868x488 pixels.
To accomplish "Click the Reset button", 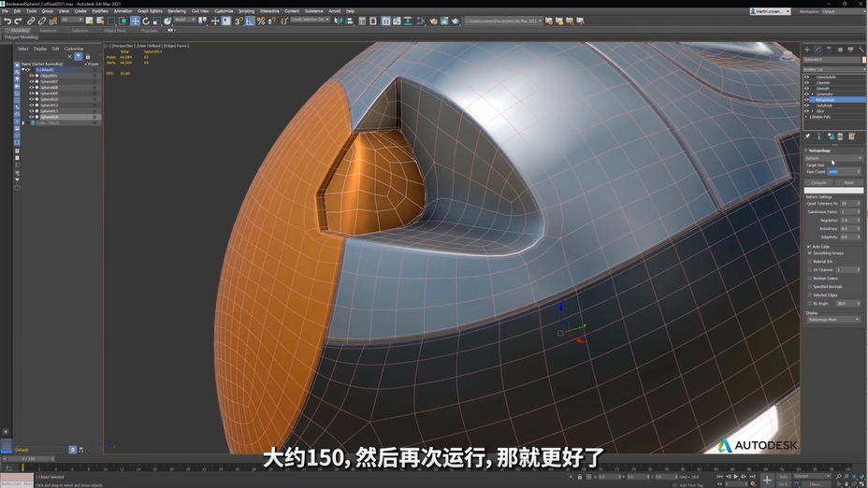I will click(x=848, y=182).
